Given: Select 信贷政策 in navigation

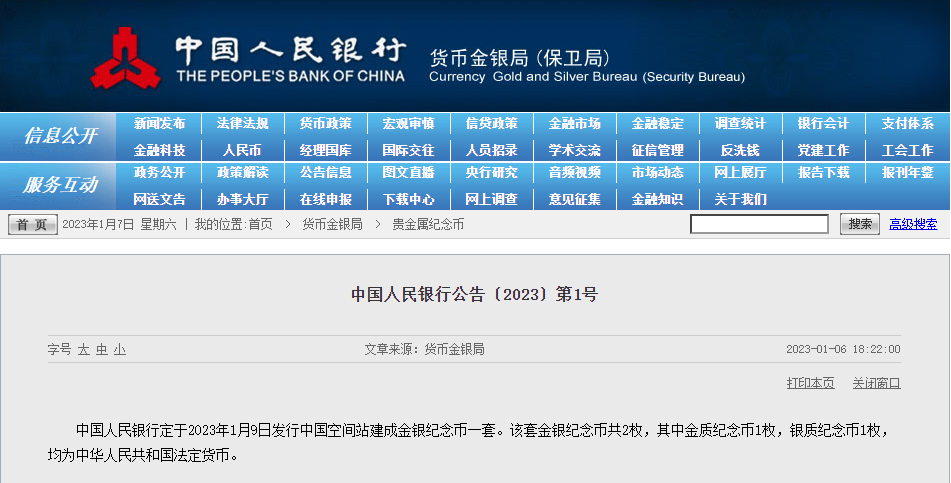Looking at the screenshot, I should click(x=491, y=123).
